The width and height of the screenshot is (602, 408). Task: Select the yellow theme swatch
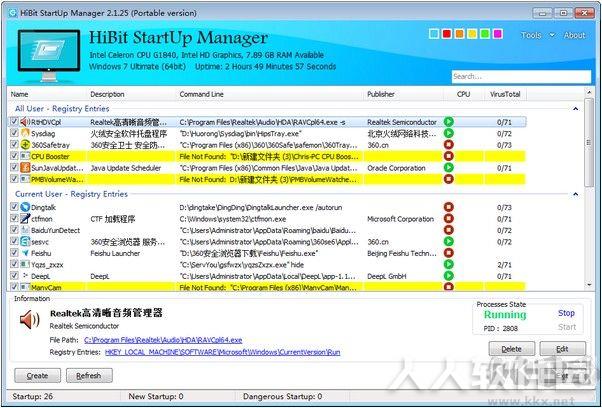click(x=472, y=34)
